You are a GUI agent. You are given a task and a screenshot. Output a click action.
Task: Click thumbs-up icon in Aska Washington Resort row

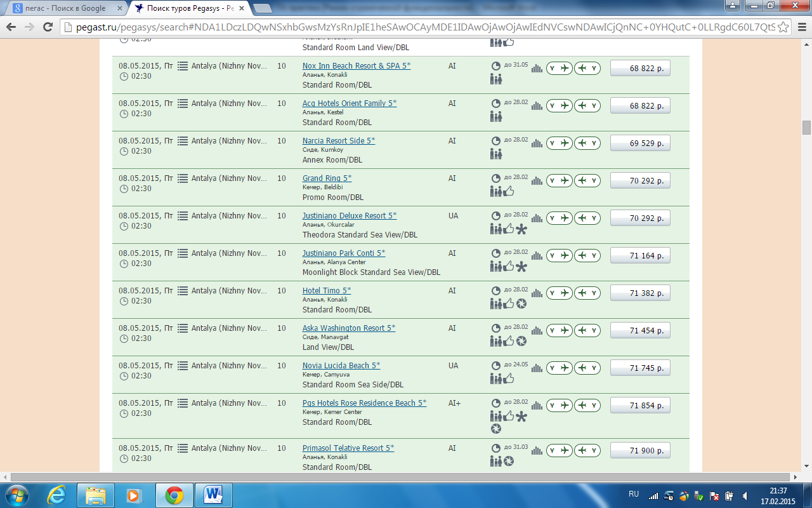point(509,341)
